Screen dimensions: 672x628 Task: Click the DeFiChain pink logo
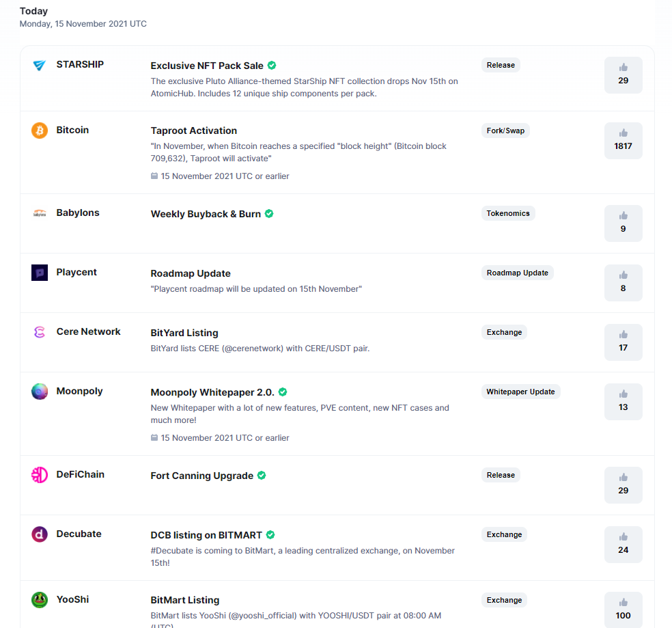pyautogui.click(x=40, y=475)
